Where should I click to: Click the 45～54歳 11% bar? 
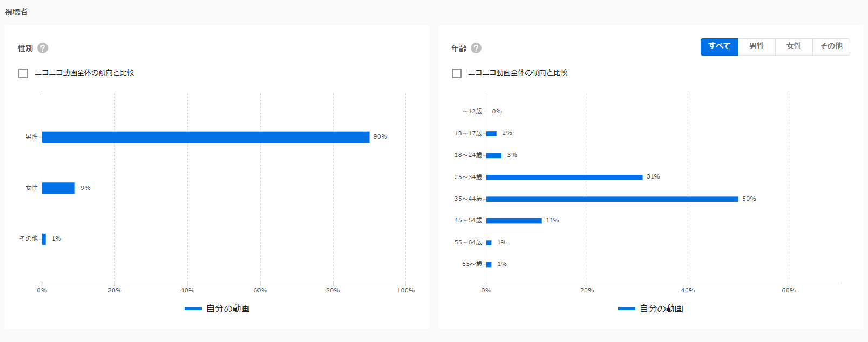click(514, 221)
